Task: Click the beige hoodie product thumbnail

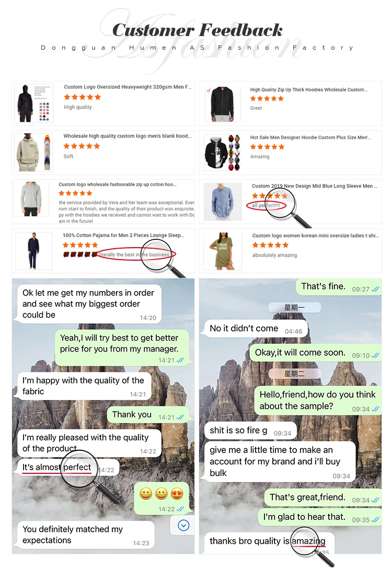Action: tap(33, 153)
